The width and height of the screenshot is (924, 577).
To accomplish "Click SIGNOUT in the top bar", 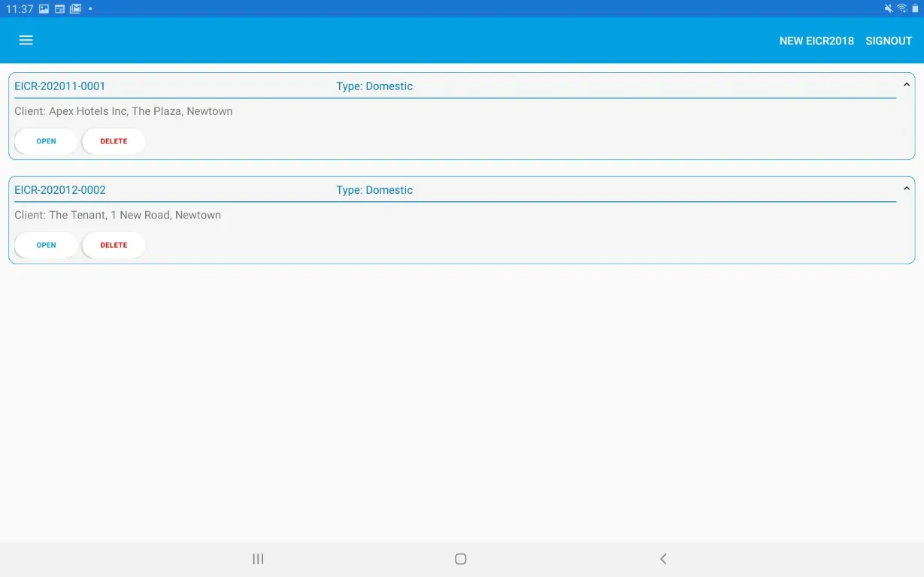I will pos(888,41).
